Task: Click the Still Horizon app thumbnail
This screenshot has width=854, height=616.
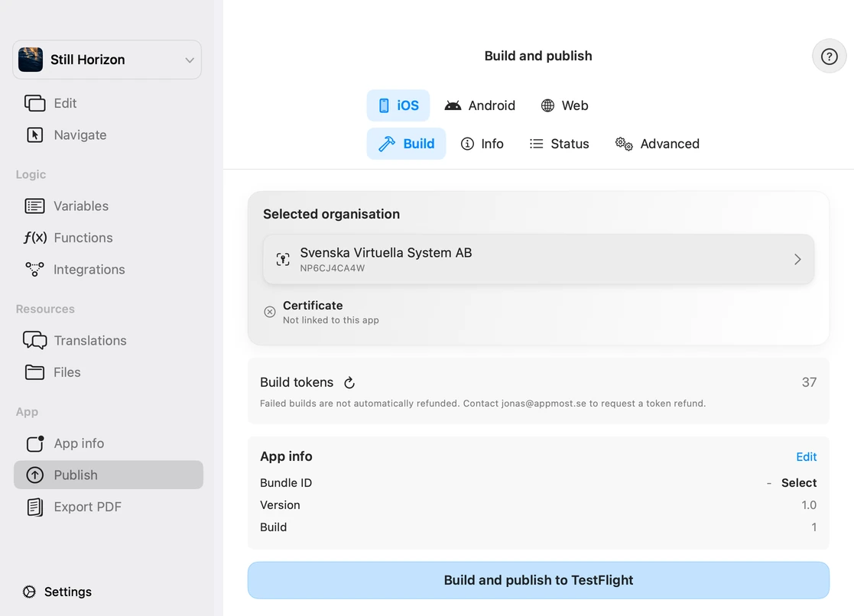Action: [31, 60]
